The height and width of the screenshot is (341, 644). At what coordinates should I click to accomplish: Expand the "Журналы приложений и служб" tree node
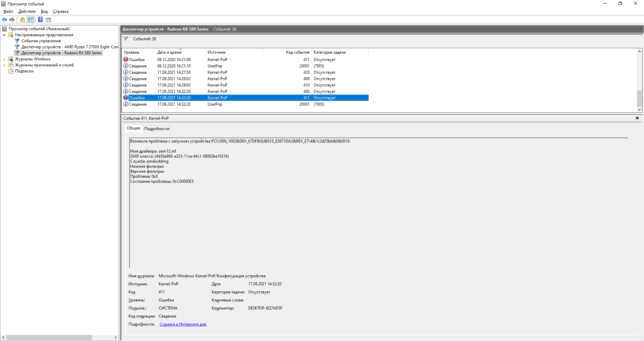tap(4, 65)
